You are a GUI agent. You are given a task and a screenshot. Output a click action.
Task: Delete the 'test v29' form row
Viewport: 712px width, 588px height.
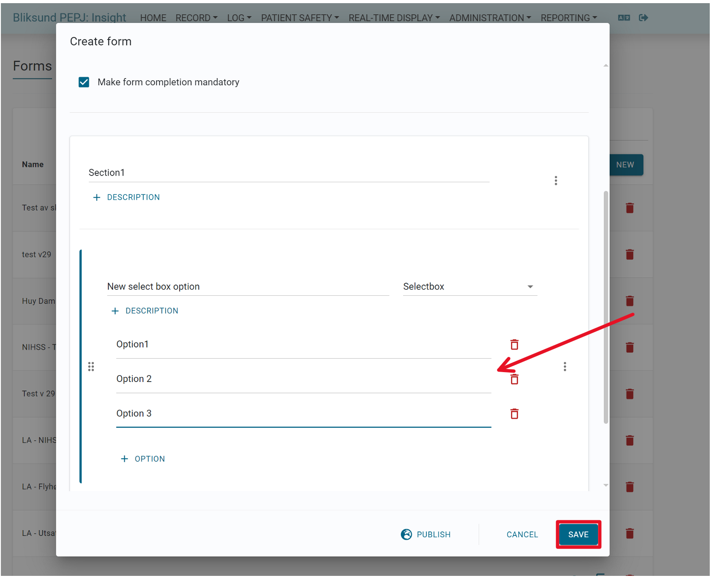coord(630,255)
